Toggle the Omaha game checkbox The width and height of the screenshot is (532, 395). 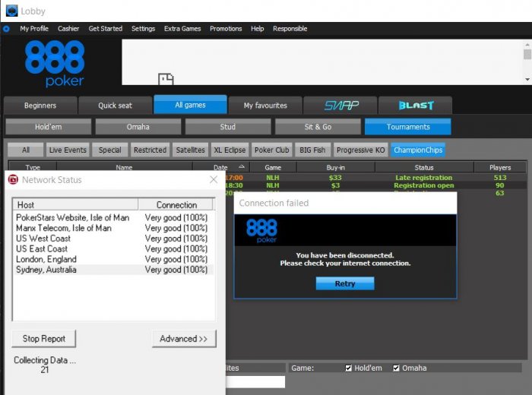tap(396, 368)
